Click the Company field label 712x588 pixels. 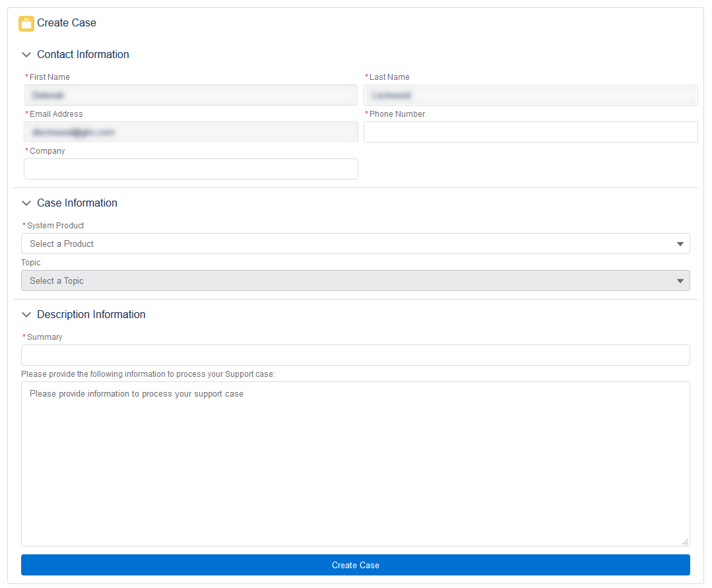[47, 151]
